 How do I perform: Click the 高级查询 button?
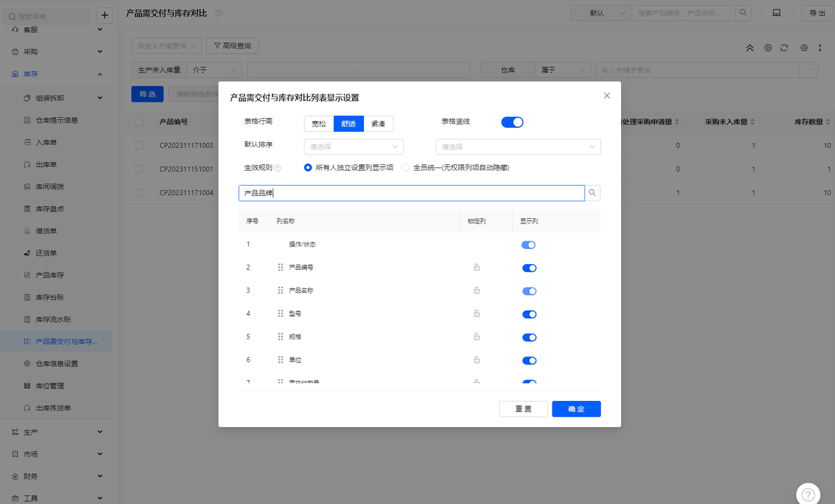[x=233, y=46]
